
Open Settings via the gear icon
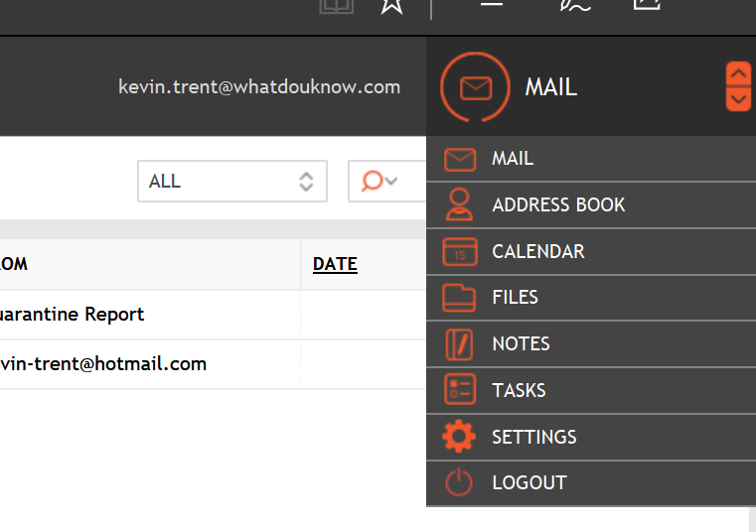tap(459, 437)
